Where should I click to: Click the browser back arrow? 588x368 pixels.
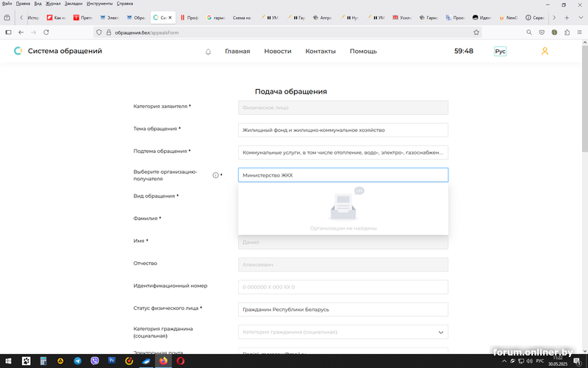tap(21, 32)
